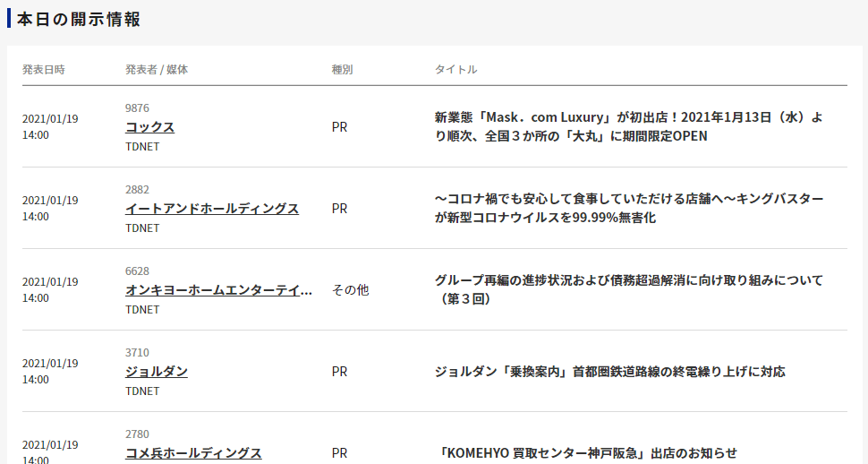
Task: Click stock code 2882 above イートアンドホールディングス
Action: 137,190
